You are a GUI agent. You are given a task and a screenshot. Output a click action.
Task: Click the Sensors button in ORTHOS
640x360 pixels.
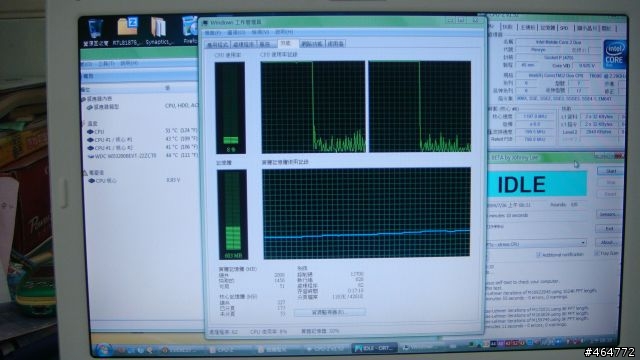609,214
